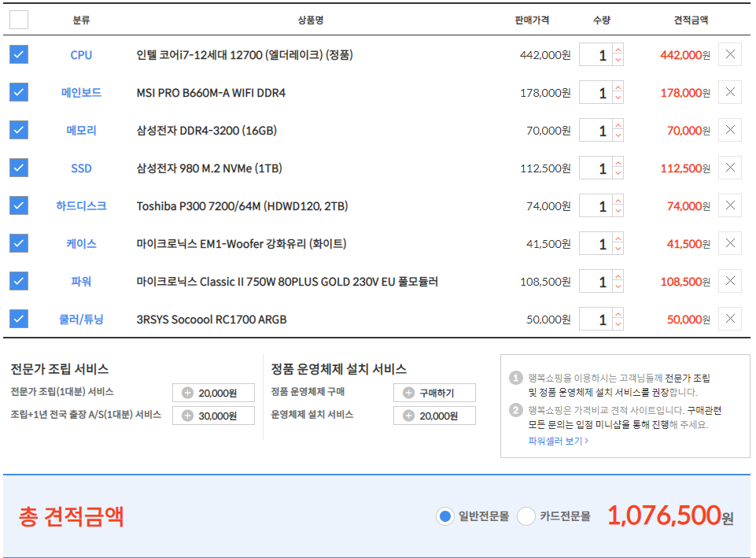Increase 파워 quantity with up arrow
756x558 pixels.
coord(618,276)
